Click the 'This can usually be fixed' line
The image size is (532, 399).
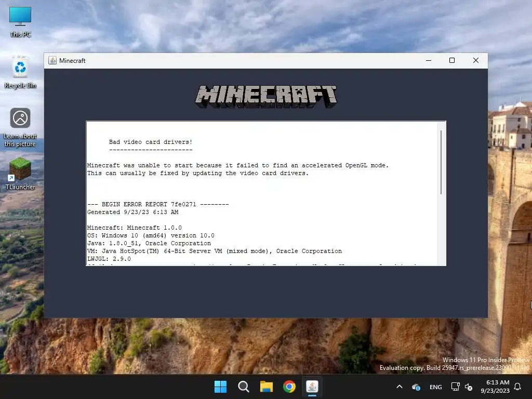tap(198, 174)
